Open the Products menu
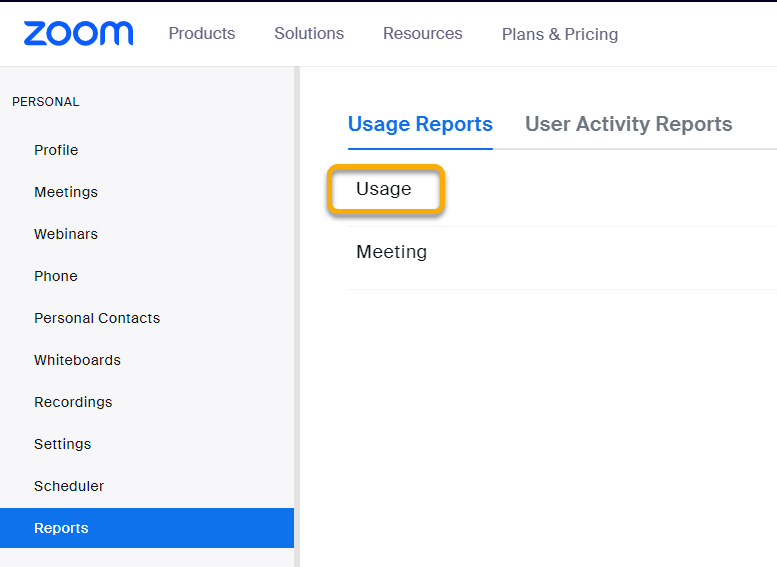The width and height of the screenshot is (777, 567). tap(202, 33)
